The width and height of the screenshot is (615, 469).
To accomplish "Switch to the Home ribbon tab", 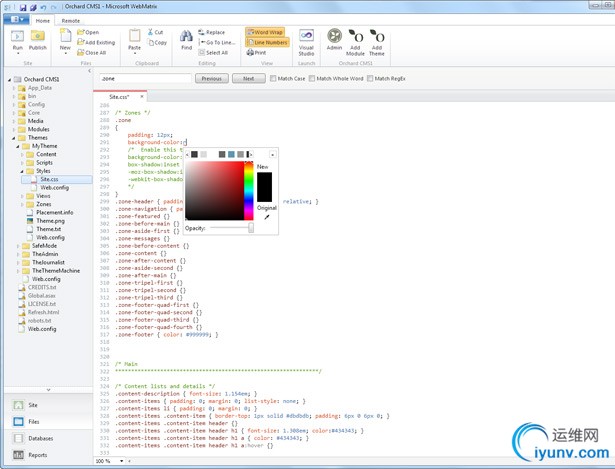I will point(43,20).
